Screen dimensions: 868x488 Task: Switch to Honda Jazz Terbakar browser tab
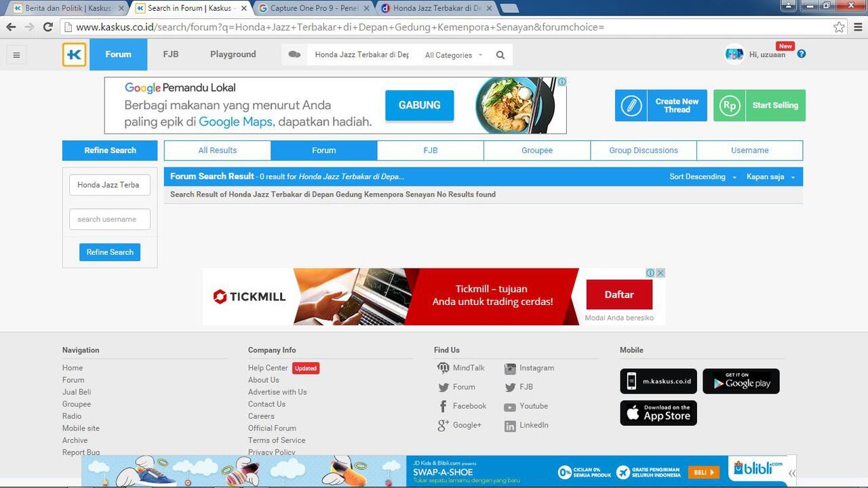coord(437,8)
